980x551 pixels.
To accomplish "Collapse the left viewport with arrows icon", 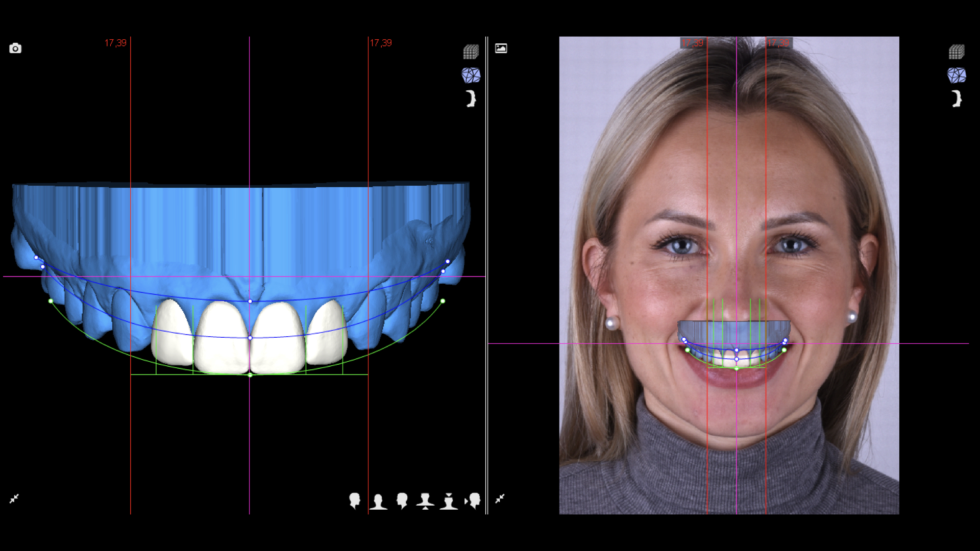I will 14,498.
